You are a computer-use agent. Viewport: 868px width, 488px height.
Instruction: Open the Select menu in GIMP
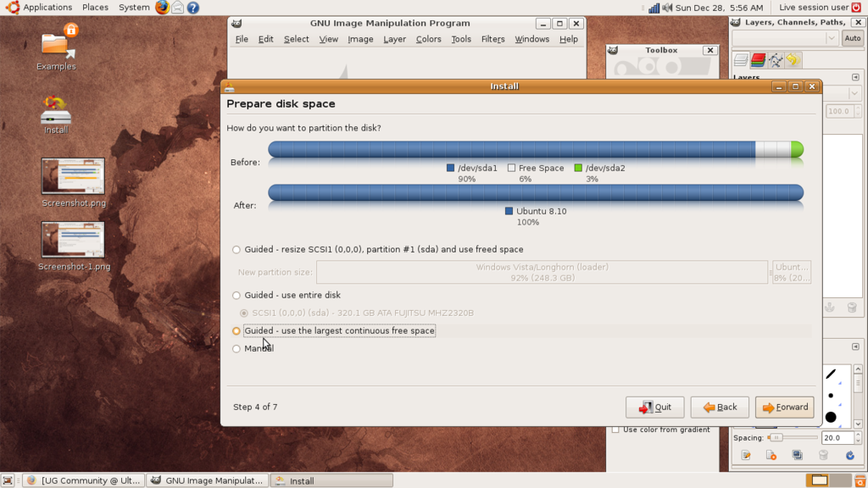296,39
